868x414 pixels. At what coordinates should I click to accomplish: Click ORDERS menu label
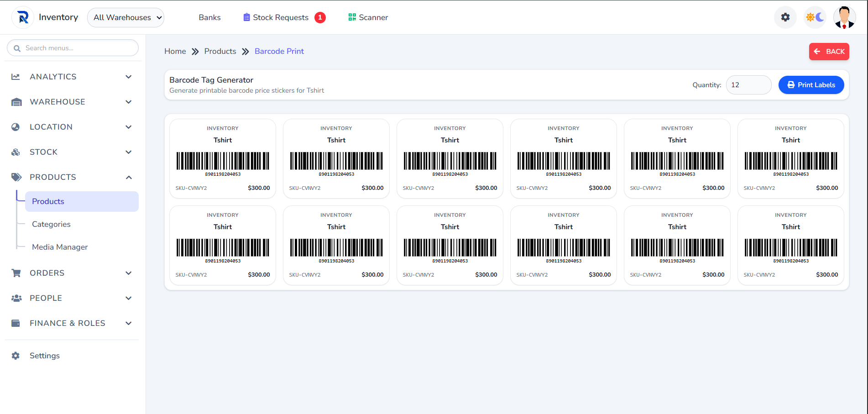[47, 273]
